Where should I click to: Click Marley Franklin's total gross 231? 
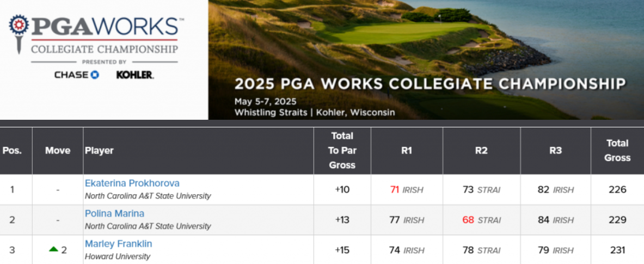coord(618,250)
